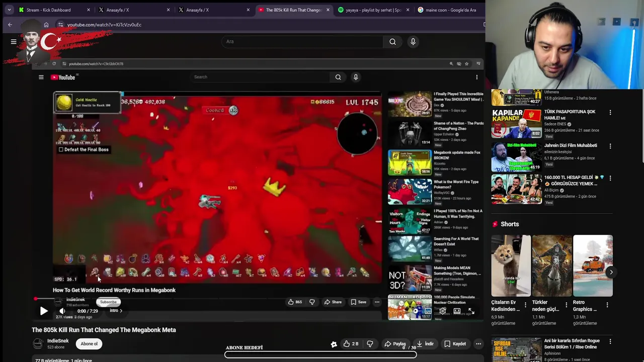Go back with browser back arrow
Viewport: 644px width, 362px height.
click(10, 25)
